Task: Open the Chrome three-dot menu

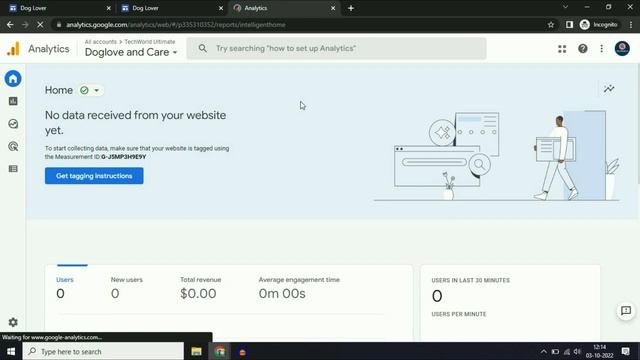Action: (631, 24)
